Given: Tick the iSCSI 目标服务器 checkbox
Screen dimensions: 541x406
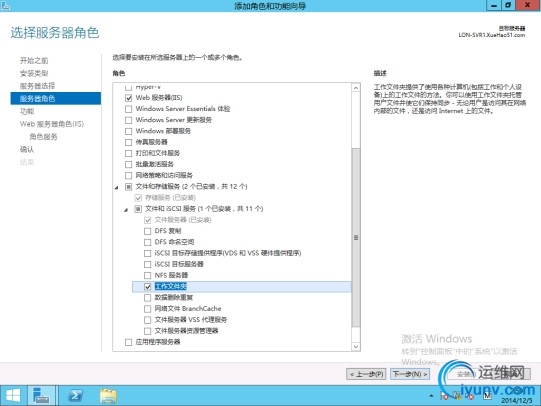Looking at the screenshot, I should (147, 264).
